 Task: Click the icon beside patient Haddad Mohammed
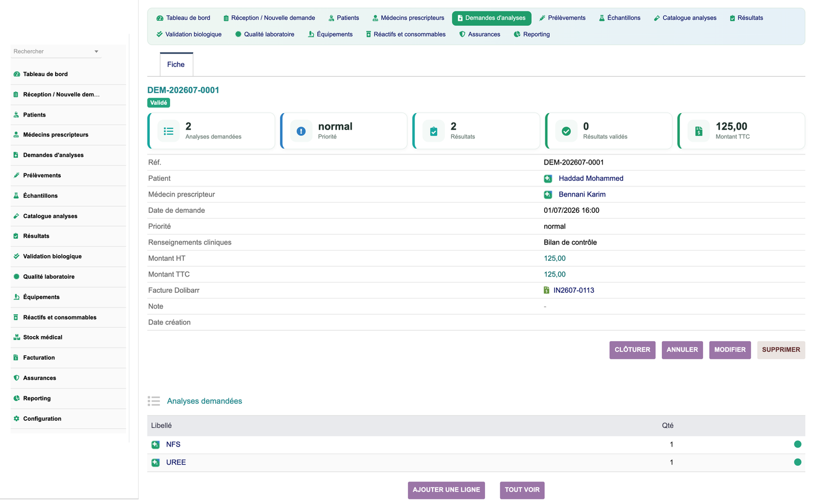coord(548,179)
